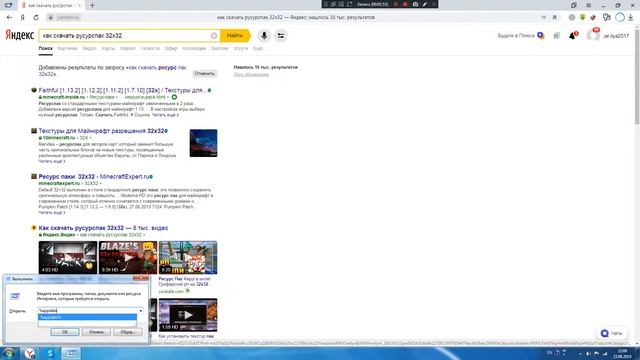The width and height of the screenshot is (640, 360).
Task: Expand Читать ещё under 10minecraft result
Action: point(52,161)
